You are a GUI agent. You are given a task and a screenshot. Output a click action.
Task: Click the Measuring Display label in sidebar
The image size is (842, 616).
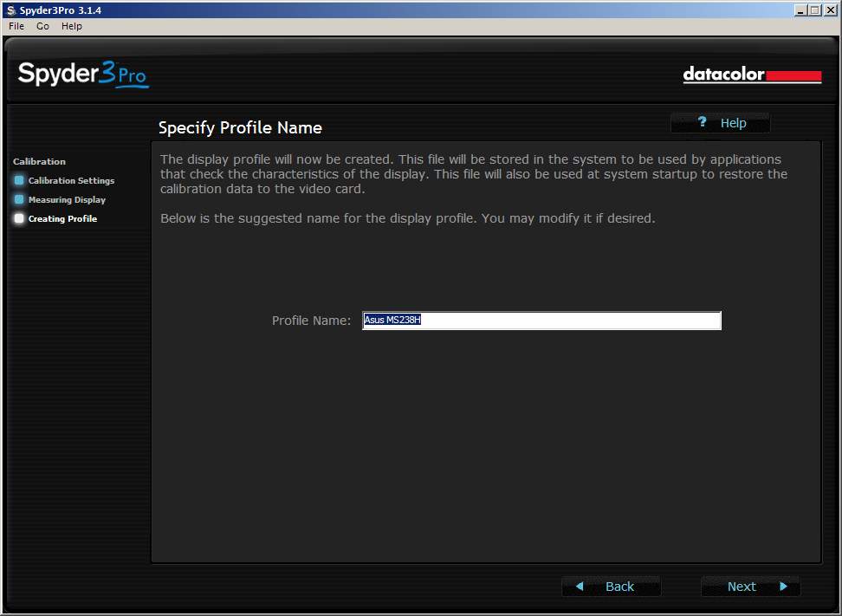[67, 200]
